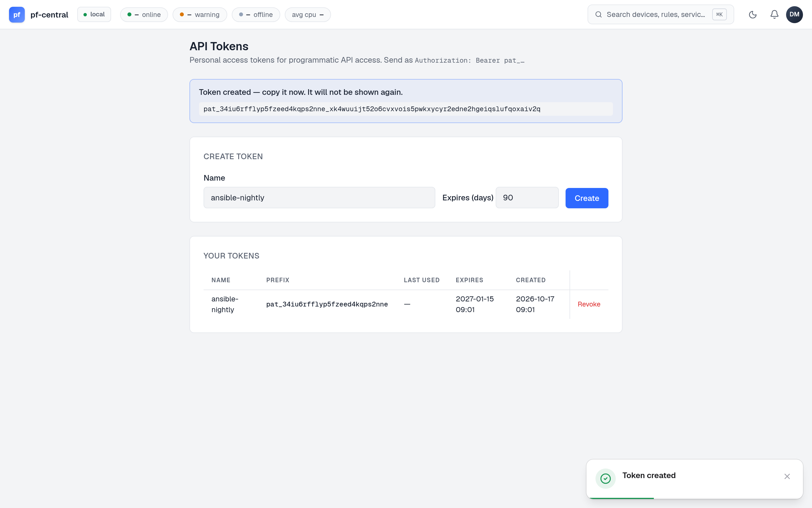
Task: Click the offline status pill
Action: coord(256,14)
